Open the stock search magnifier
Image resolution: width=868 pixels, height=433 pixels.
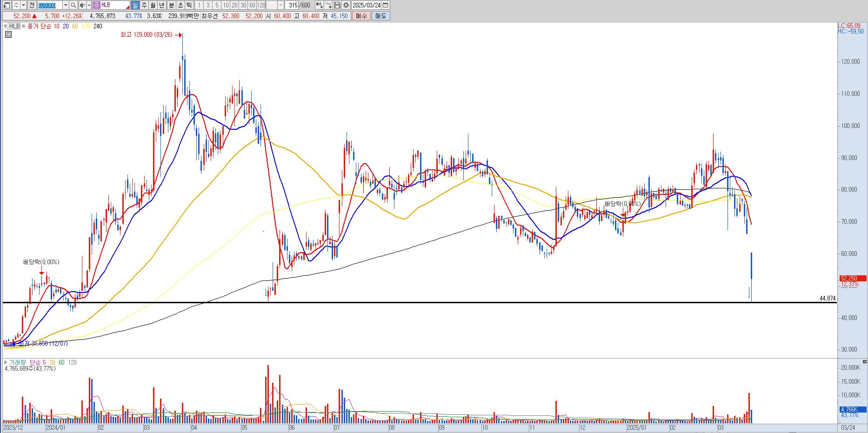pos(73,5)
